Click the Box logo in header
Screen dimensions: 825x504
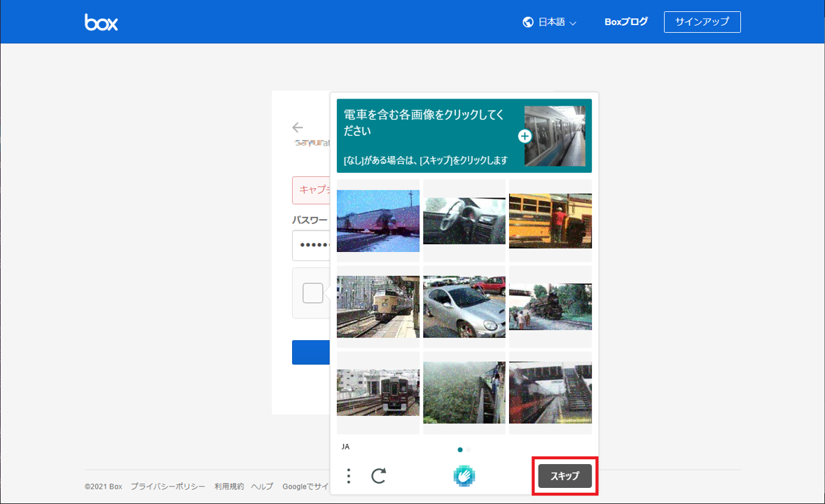102,22
